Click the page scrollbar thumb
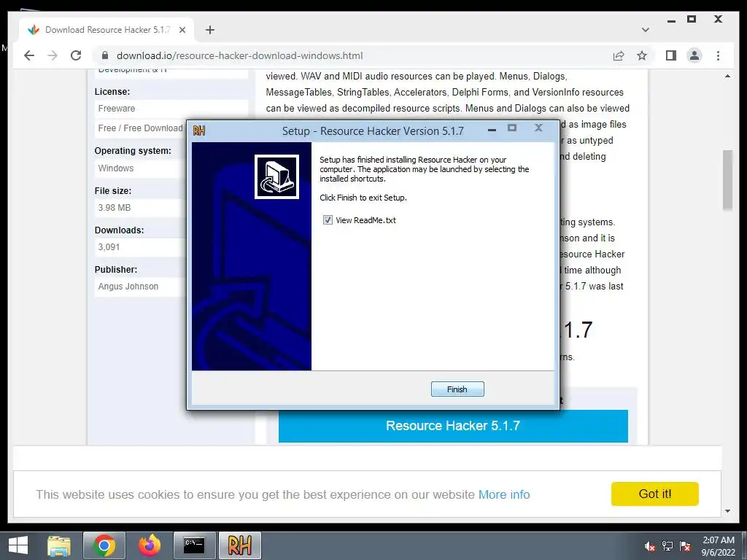Viewport: 747px width, 560px height. coord(727,180)
